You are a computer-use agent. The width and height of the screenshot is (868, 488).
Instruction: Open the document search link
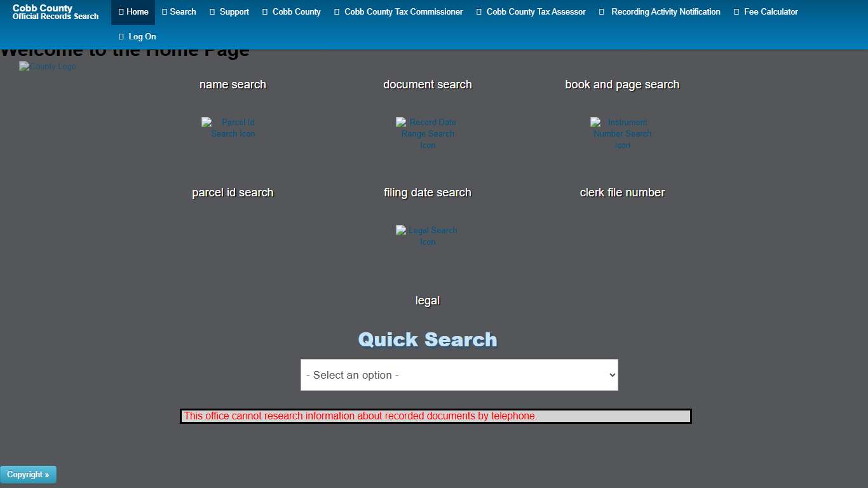point(427,84)
